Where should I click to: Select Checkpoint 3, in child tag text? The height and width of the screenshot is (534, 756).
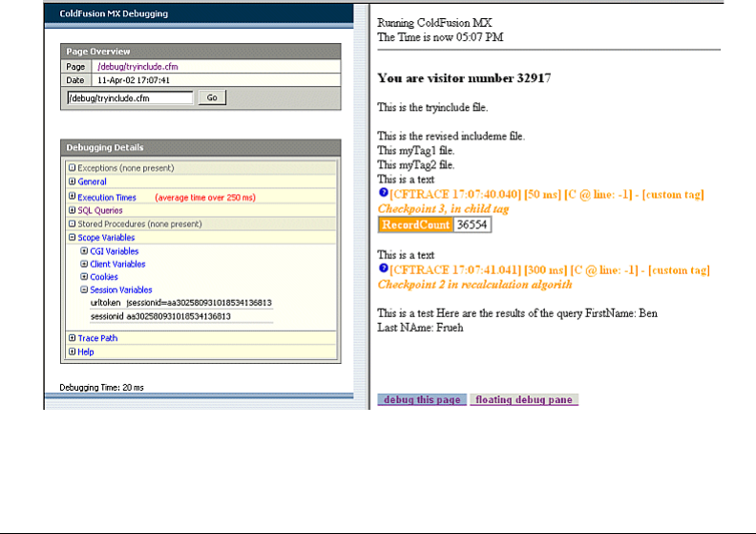(443, 209)
